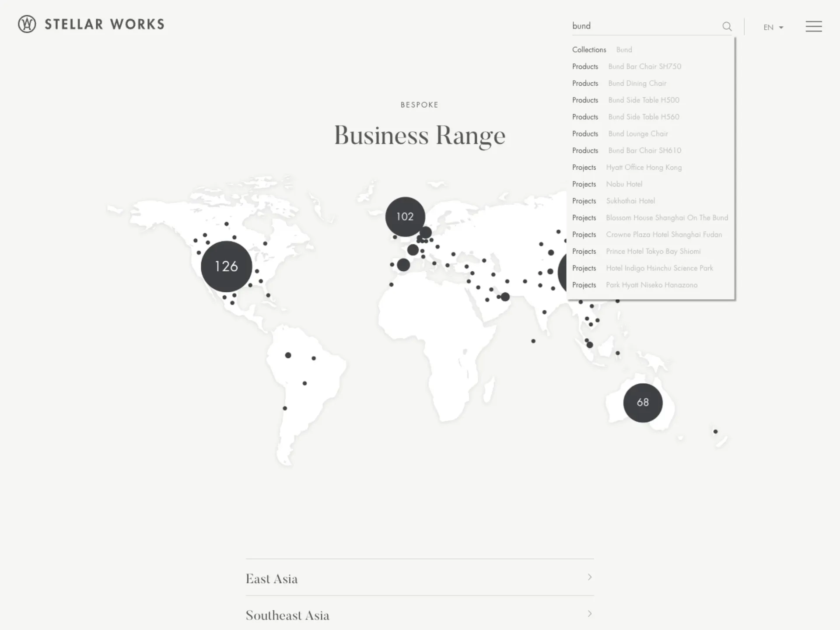Open the EN language dropdown
840x630 pixels.
pyautogui.click(x=773, y=27)
